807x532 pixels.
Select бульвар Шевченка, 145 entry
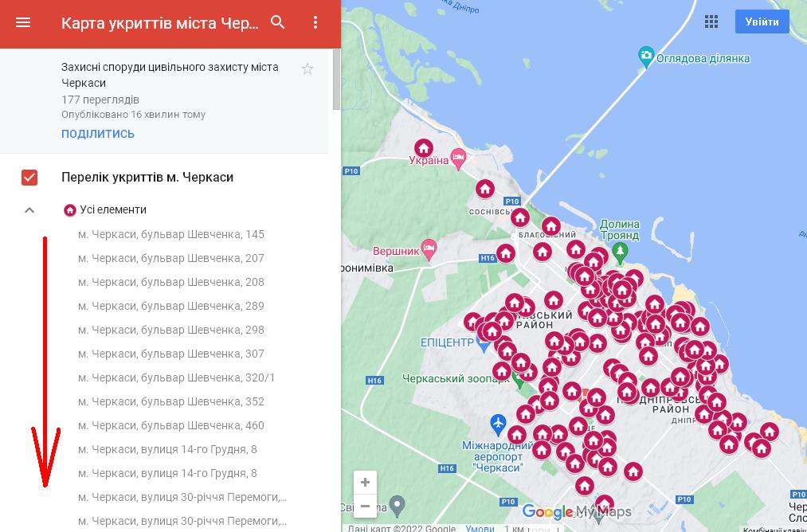pos(171,234)
